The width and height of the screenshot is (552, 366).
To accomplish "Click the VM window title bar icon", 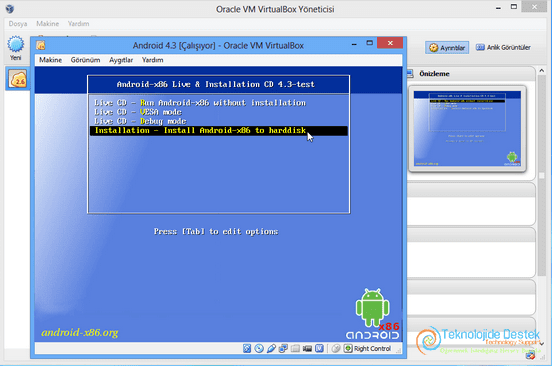I will pos(41,45).
